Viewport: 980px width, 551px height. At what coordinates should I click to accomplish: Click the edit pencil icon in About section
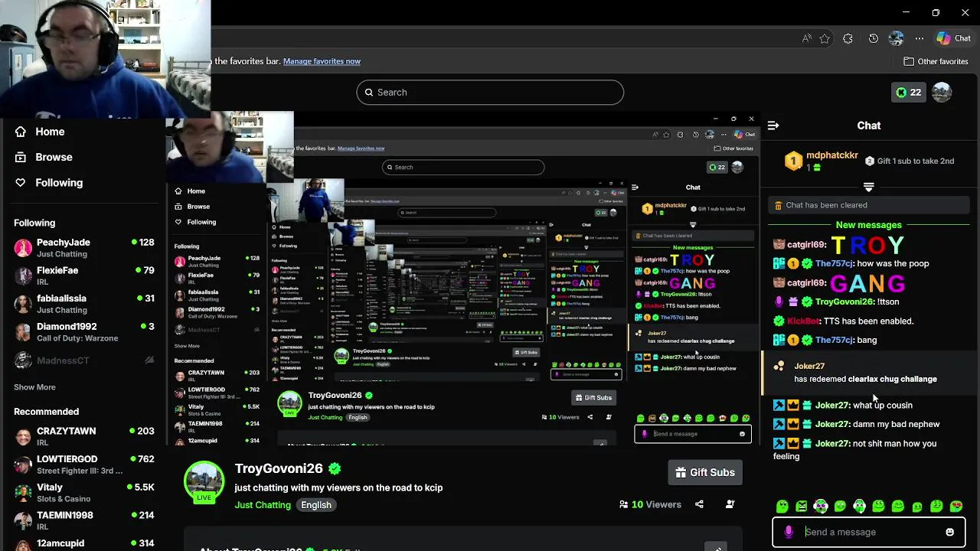716,546
